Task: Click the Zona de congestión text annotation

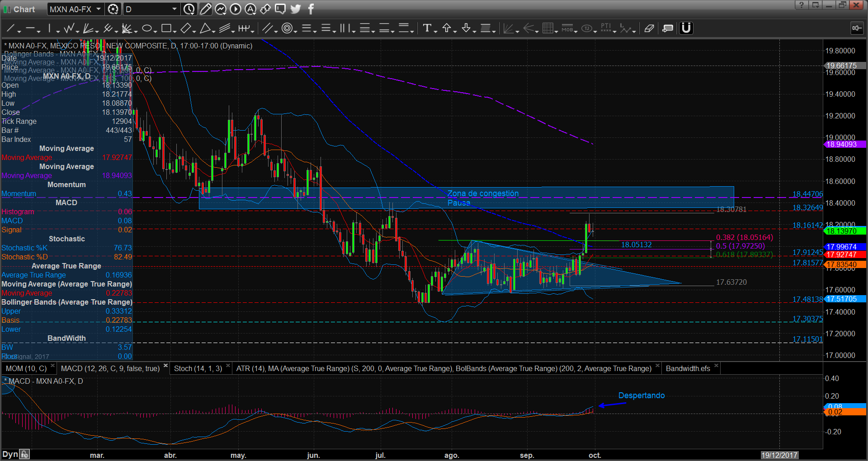Action: 483,193
